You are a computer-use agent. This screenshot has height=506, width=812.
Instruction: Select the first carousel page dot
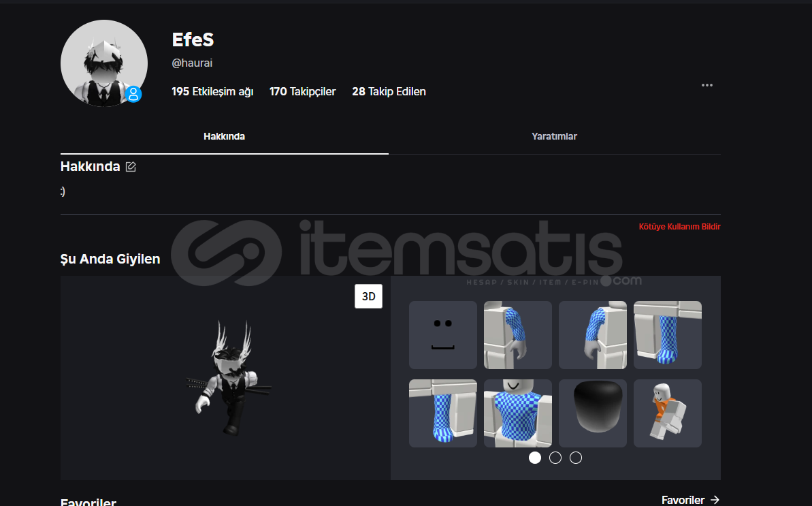(x=534, y=458)
